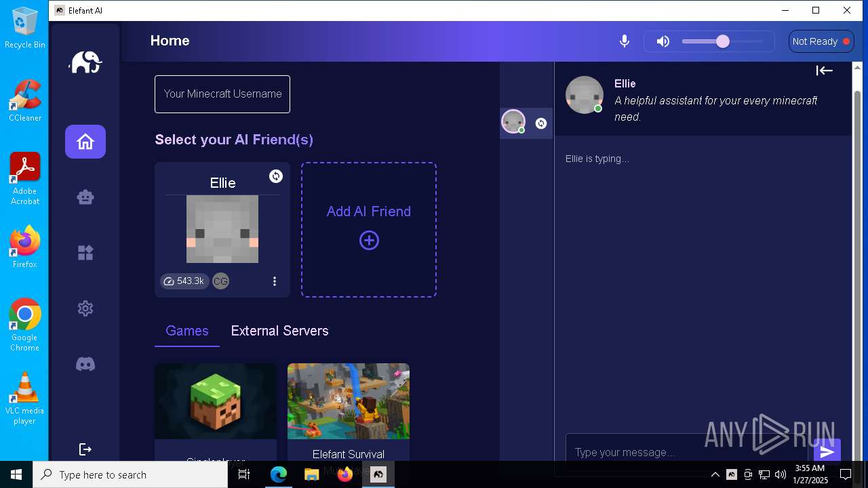This screenshot has height=488, width=868.
Task: Click the taskbar clock showing 3:55 AM
Action: pos(810,474)
